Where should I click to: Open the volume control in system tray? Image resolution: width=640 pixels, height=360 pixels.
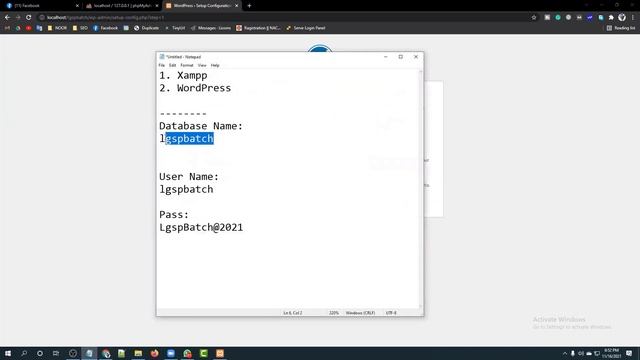pyautogui.click(x=581, y=353)
